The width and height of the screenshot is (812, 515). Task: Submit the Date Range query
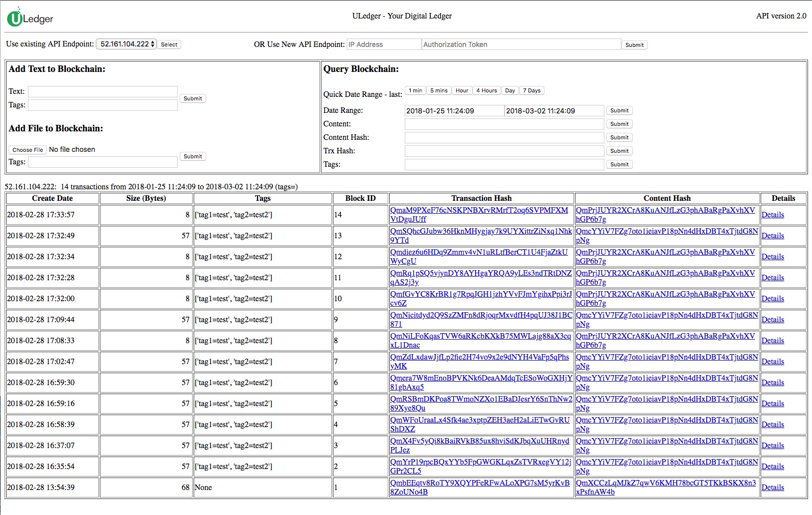tap(619, 110)
